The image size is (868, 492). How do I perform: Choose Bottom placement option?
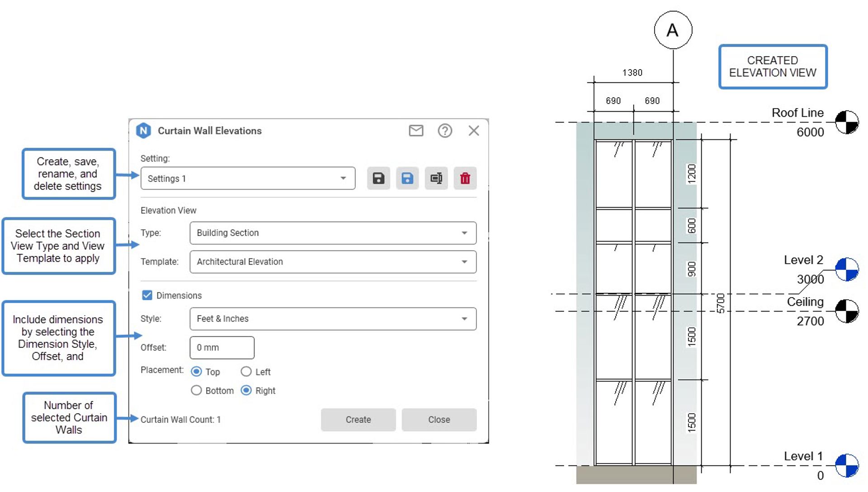pos(196,390)
